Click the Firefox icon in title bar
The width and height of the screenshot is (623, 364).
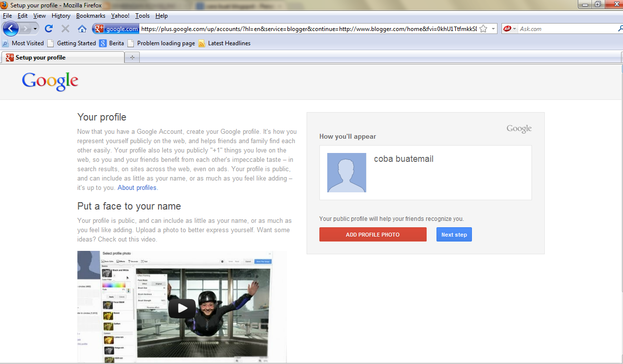point(5,4)
